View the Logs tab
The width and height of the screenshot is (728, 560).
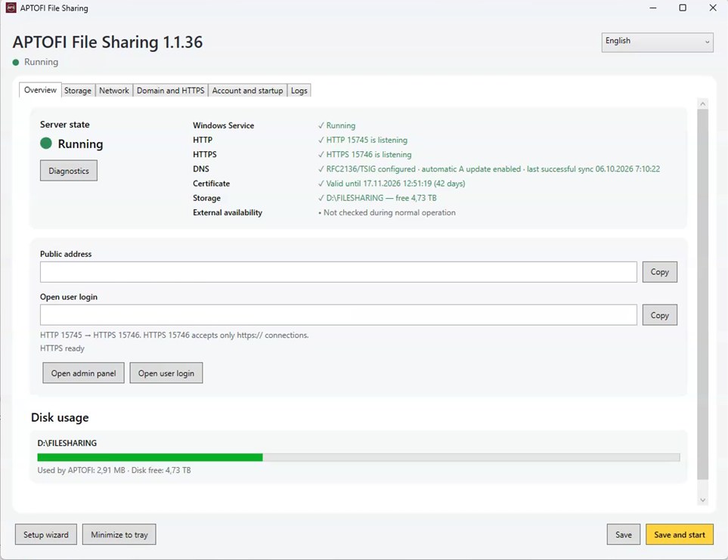point(299,91)
